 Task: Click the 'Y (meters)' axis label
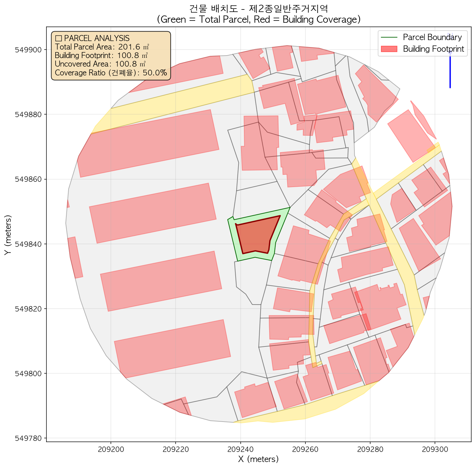[8, 234]
